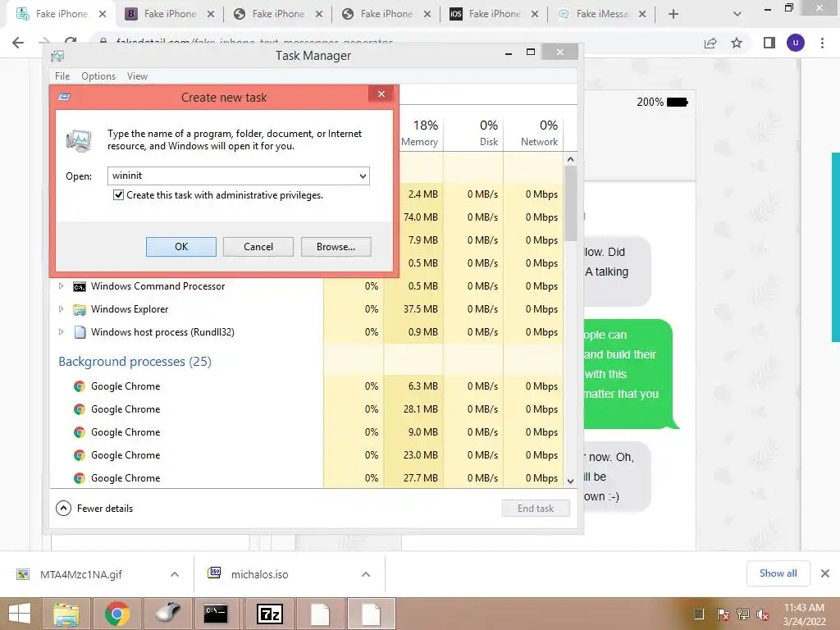This screenshot has height=630, width=840.
Task: Open 7-Zip from taskbar
Action: click(x=270, y=614)
